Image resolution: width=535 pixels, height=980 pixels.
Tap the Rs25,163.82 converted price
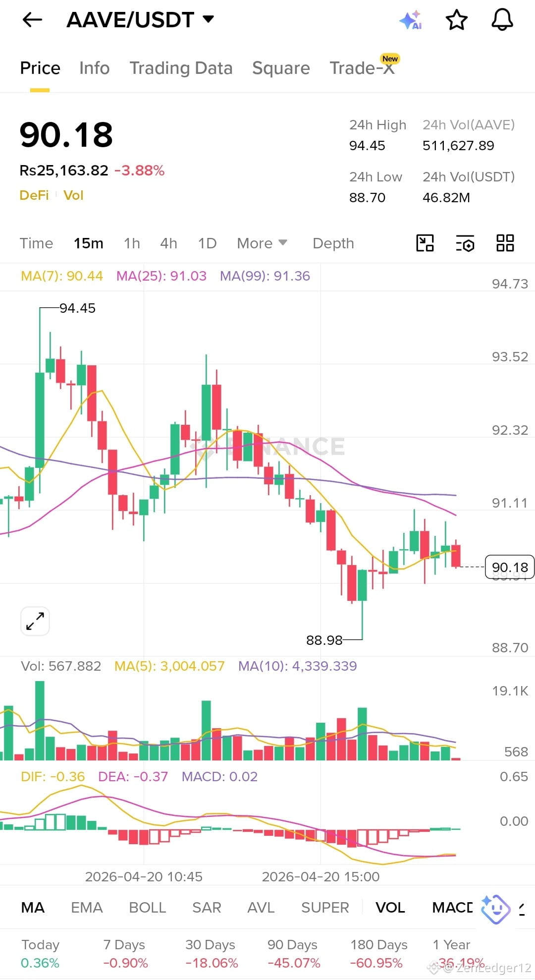click(x=64, y=171)
